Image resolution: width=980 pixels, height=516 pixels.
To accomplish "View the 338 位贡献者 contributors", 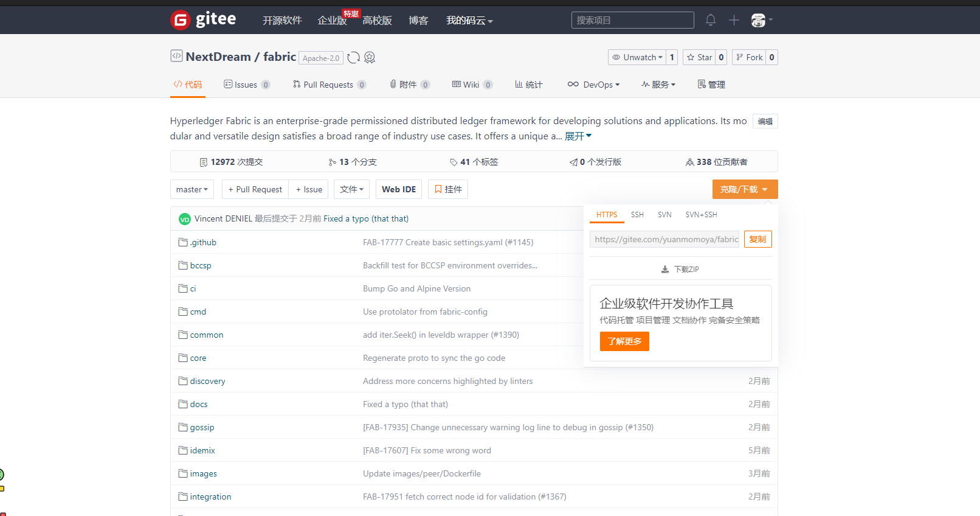I will [717, 162].
